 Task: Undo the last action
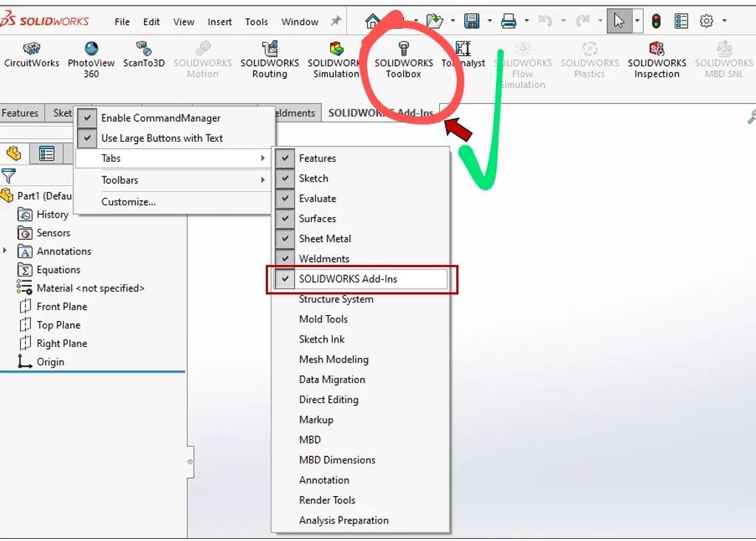coord(546,21)
